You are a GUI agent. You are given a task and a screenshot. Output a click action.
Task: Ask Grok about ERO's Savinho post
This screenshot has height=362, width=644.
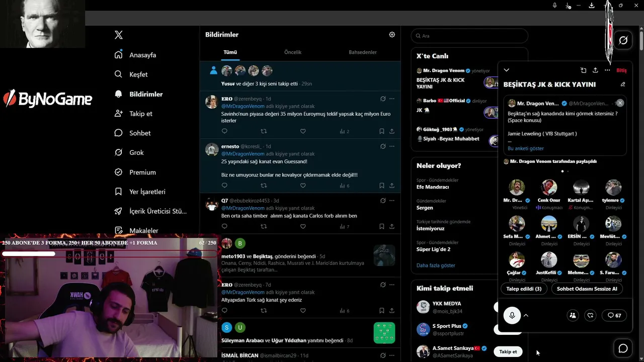click(383, 99)
